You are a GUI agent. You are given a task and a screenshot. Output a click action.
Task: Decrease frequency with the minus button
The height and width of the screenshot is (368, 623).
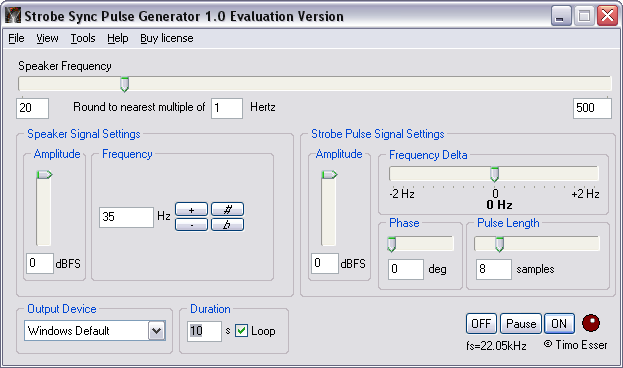(x=192, y=225)
